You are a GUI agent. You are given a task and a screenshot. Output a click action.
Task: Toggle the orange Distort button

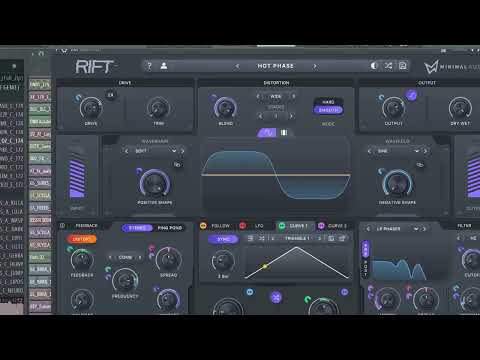pos(82,239)
